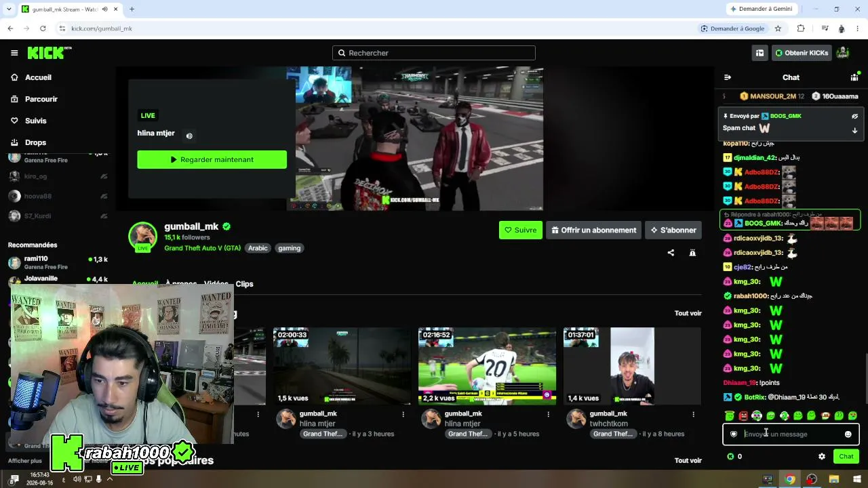Click Tout voir next to the videos row
The image size is (868, 488).
(688, 313)
